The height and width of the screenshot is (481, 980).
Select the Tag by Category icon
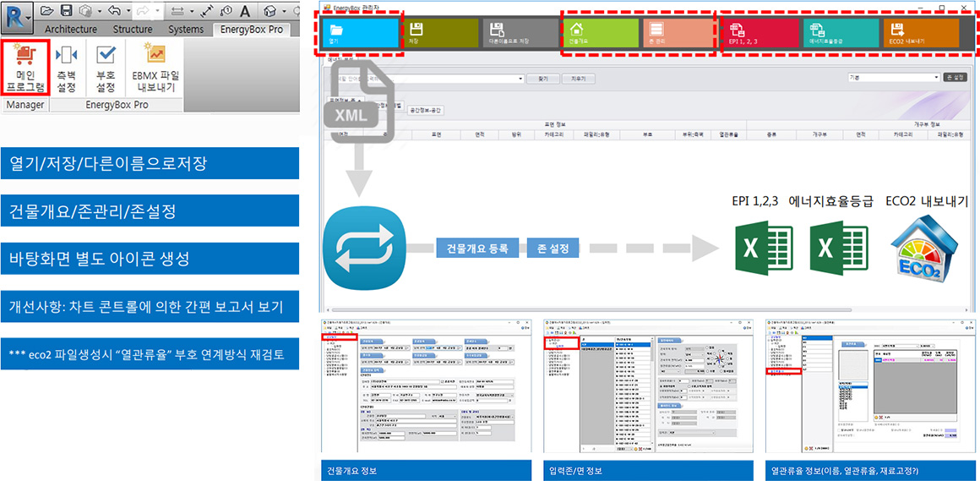click(226, 10)
